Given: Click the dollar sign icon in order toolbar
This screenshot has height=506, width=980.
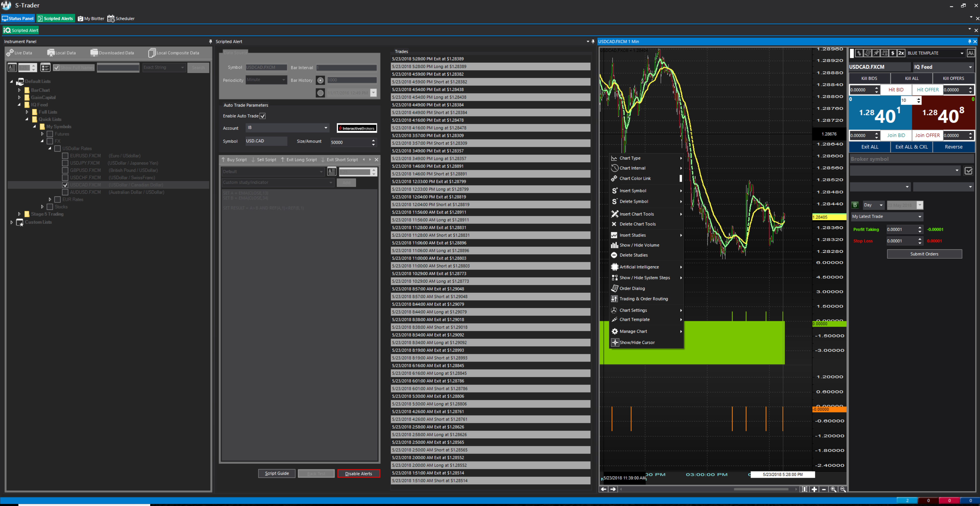Looking at the screenshot, I should [893, 53].
